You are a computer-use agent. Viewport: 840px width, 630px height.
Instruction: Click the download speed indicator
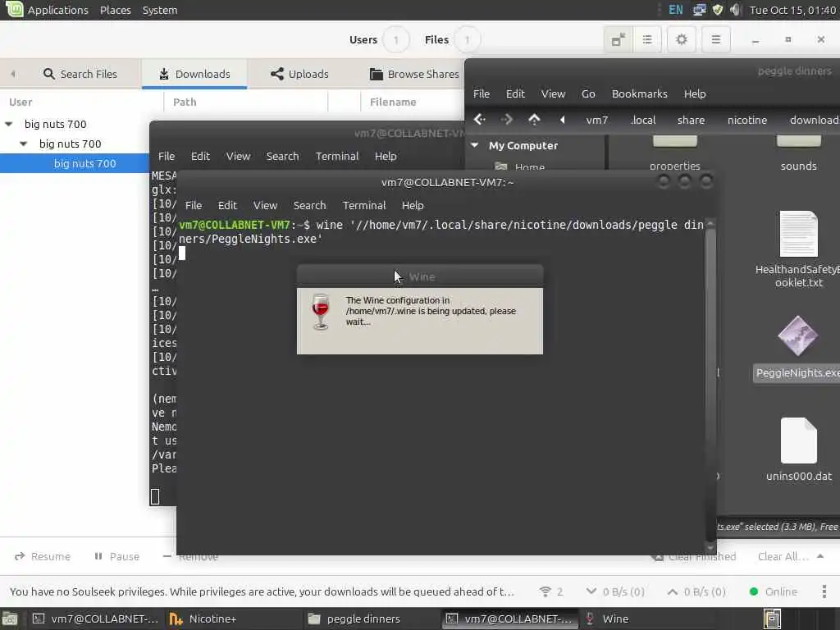[x=615, y=591]
